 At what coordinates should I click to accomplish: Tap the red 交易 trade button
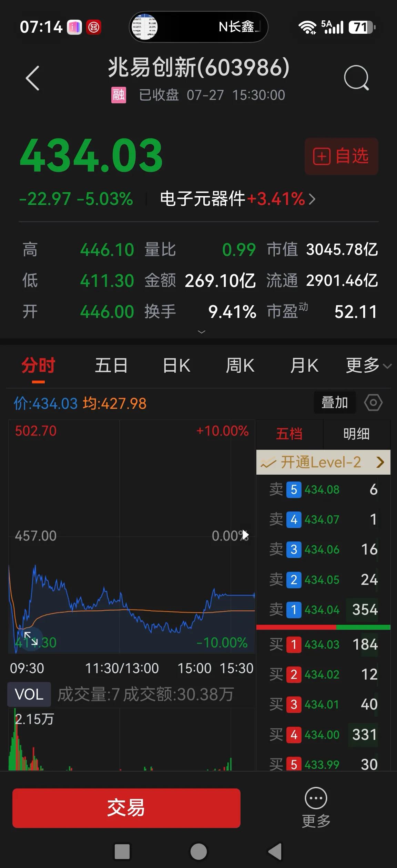click(x=126, y=808)
